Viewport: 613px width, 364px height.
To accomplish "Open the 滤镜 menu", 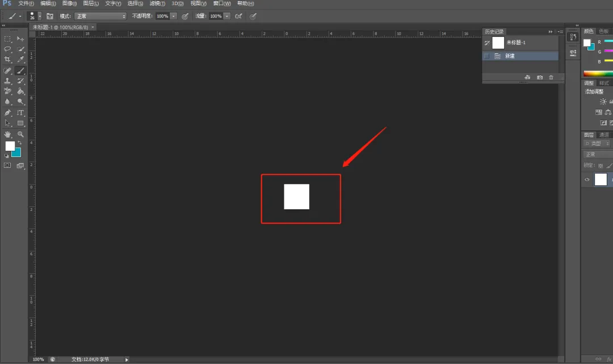I will click(x=158, y=3).
